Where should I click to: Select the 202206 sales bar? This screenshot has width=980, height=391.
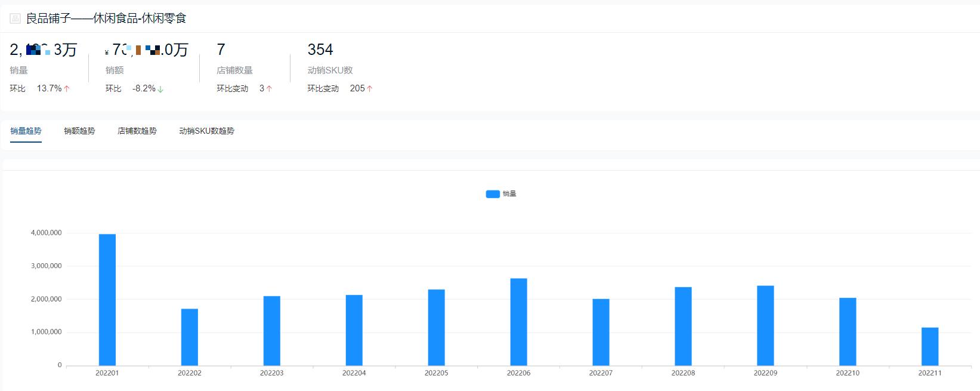(x=519, y=322)
